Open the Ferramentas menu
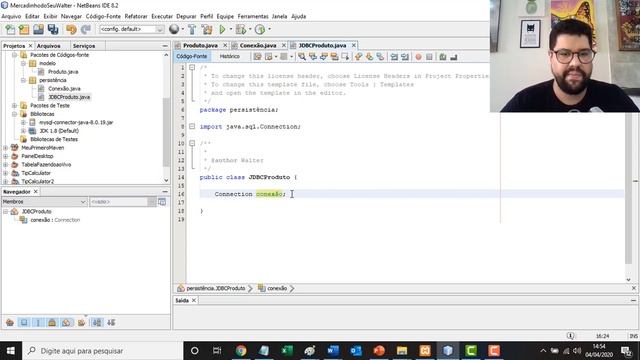 click(253, 16)
